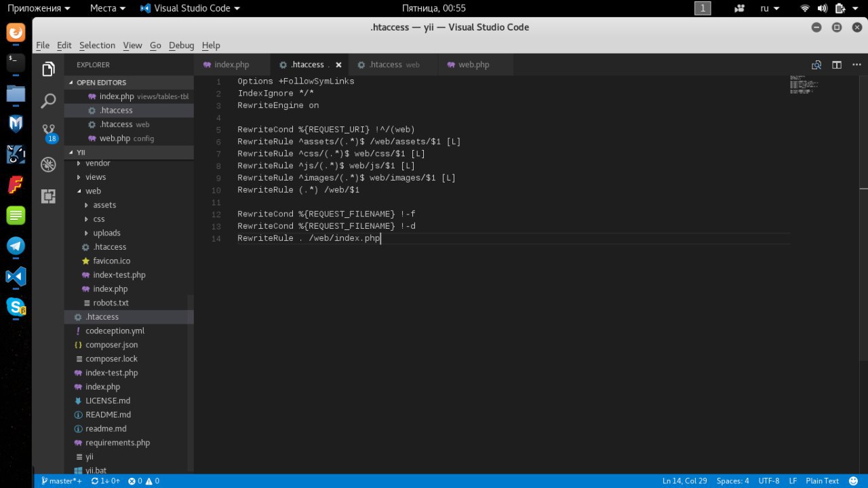Collapse the YII project section

pyautogui.click(x=129, y=152)
